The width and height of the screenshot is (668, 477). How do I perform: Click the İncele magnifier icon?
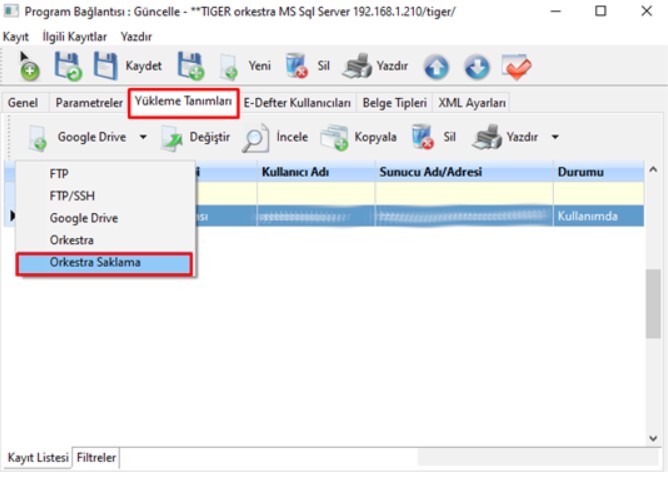pyautogui.click(x=257, y=137)
